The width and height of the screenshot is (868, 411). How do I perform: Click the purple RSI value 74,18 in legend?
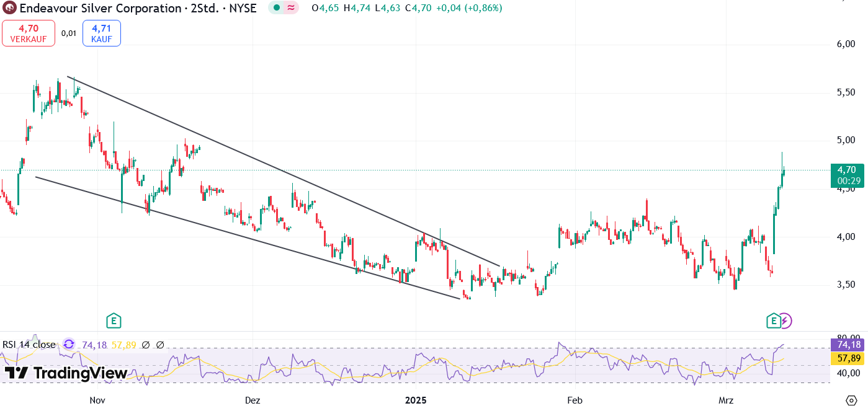[x=94, y=344]
